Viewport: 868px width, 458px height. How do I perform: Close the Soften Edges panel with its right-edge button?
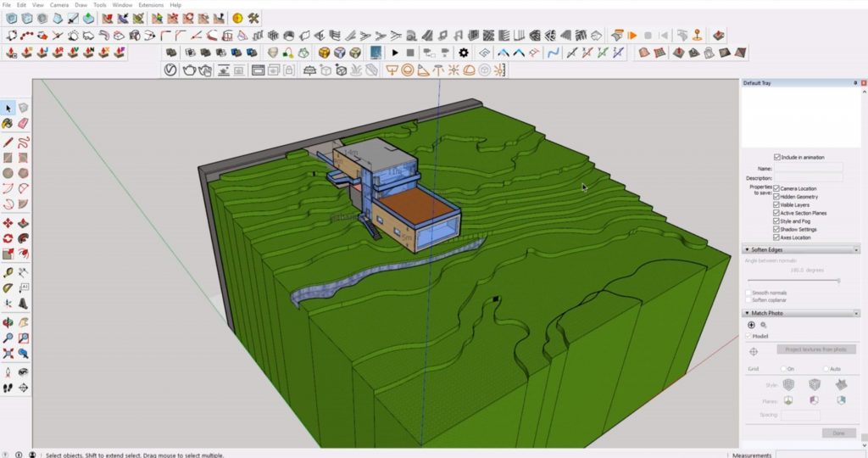click(x=856, y=250)
